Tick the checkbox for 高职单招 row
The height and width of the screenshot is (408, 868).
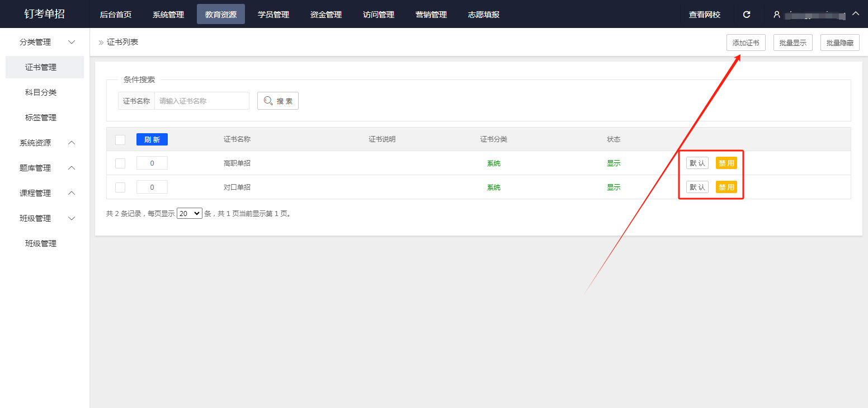120,163
